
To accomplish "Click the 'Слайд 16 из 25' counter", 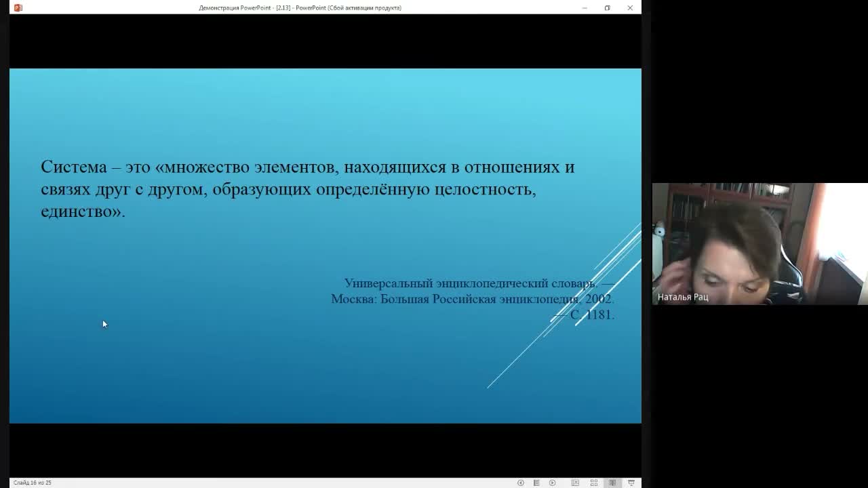I will (33, 483).
